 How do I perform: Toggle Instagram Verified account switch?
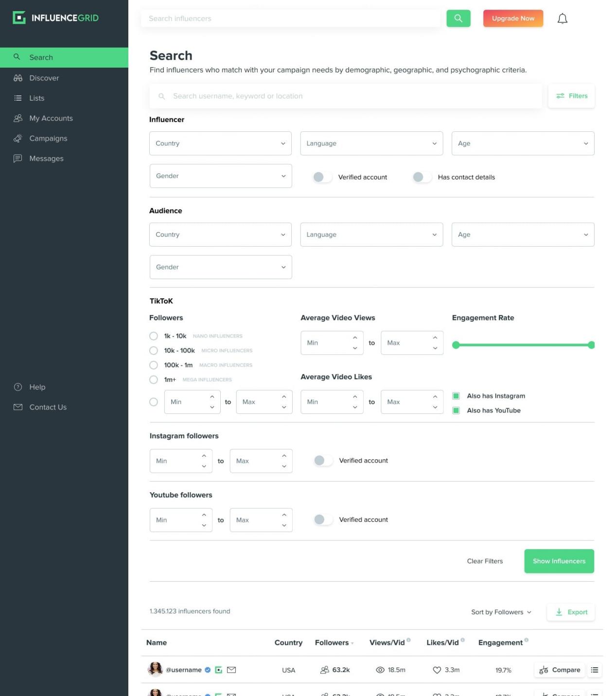click(323, 461)
